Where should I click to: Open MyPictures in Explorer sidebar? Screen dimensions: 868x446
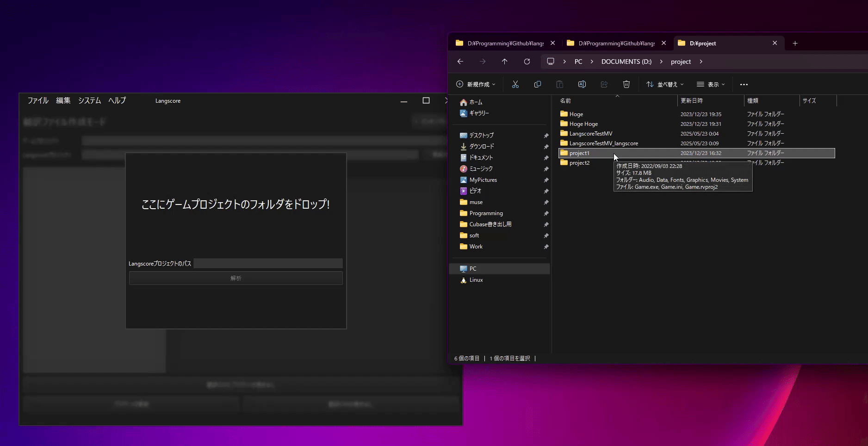point(478,180)
